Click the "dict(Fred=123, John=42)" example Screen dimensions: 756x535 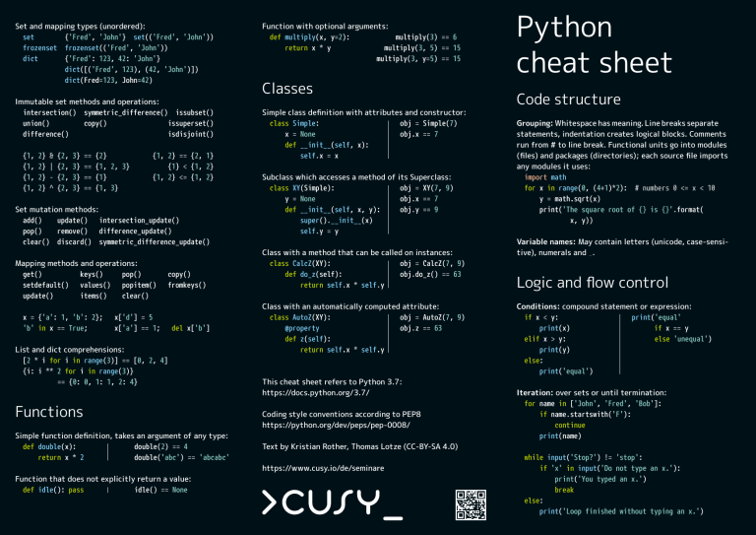click(108, 80)
